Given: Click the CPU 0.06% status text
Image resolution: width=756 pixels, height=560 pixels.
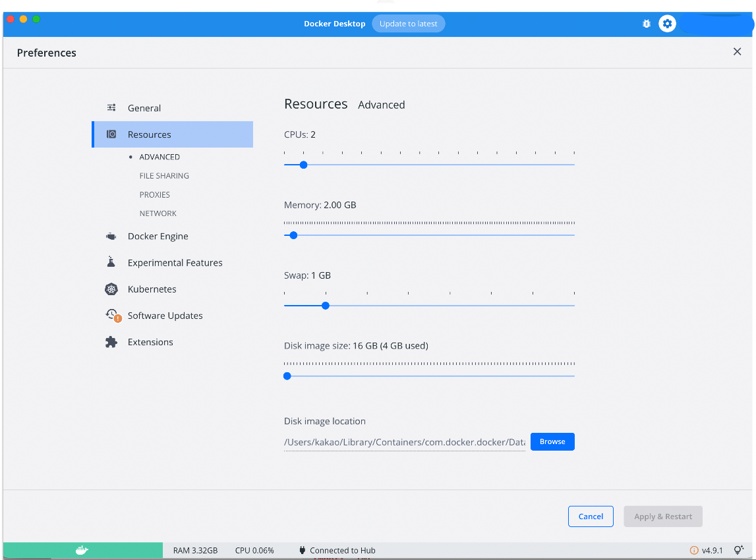Looking at the screenshot, I should [x=254, y=550].
